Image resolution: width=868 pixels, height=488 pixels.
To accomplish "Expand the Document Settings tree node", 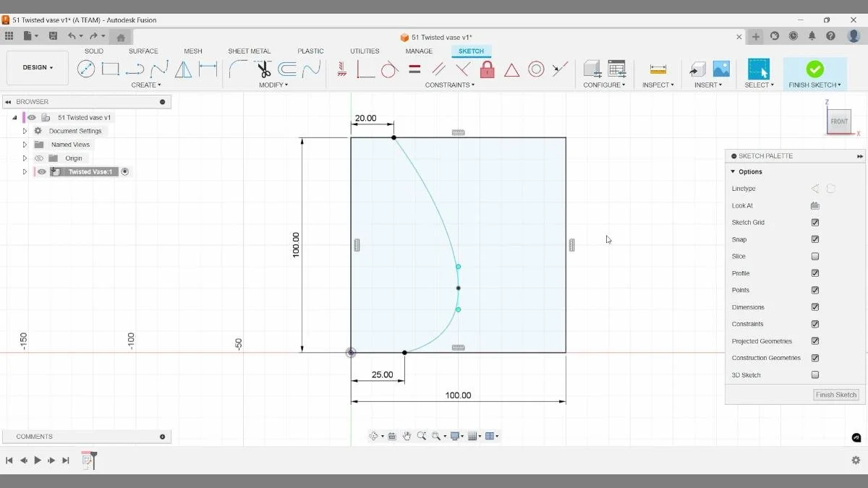I will coord(25,131).
